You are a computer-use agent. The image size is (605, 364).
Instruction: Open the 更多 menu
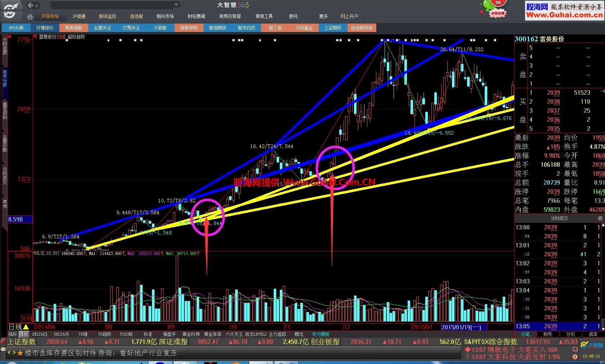pos(323,16)
